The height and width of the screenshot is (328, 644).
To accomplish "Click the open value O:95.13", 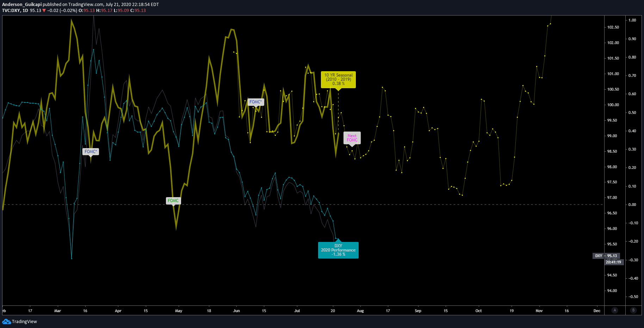I will coord(87,11).
